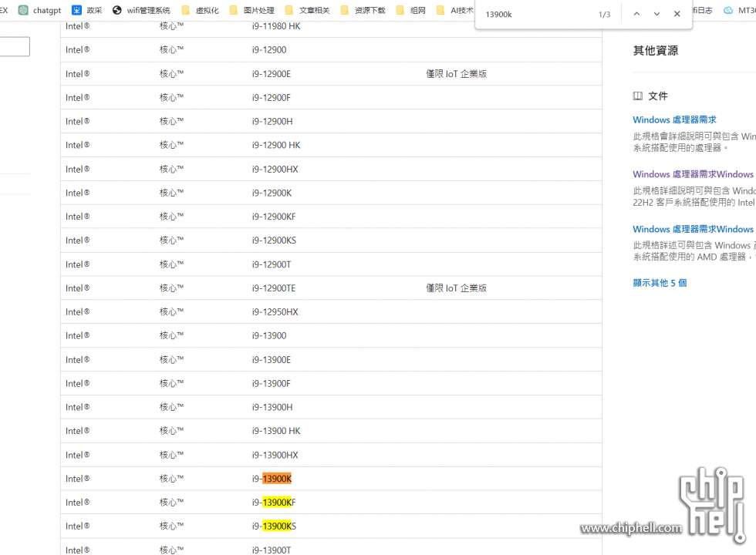This screenshot has width=756, height=555.
Task: Open the 资源下载 bookmark folder
Action: point(363,10)
